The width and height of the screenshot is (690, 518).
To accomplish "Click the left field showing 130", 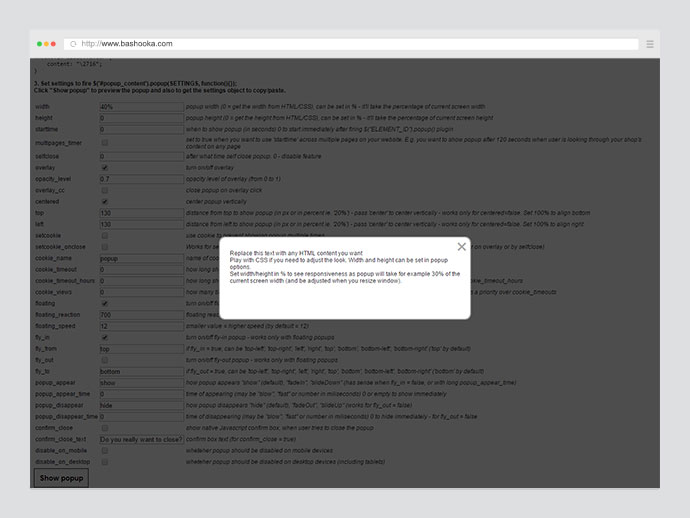I will [x=141, y=224].
